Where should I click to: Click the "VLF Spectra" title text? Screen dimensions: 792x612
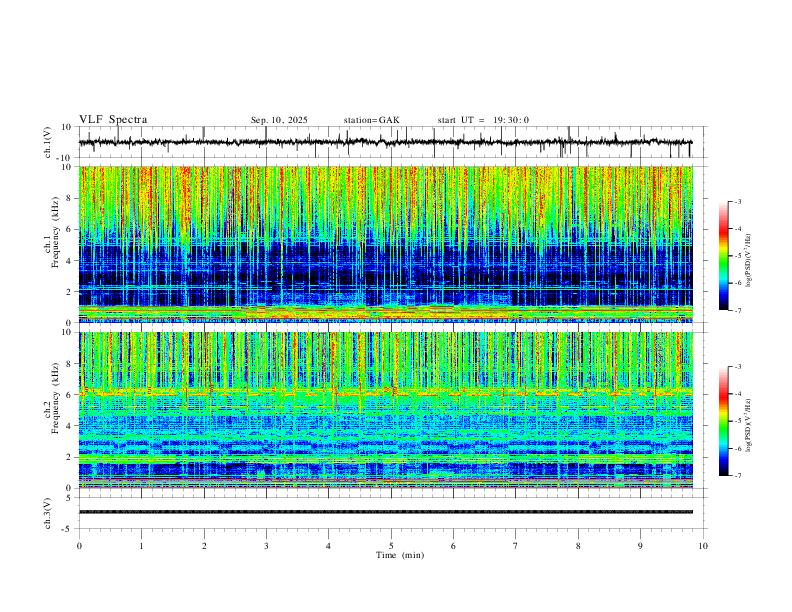coord(113,120)
